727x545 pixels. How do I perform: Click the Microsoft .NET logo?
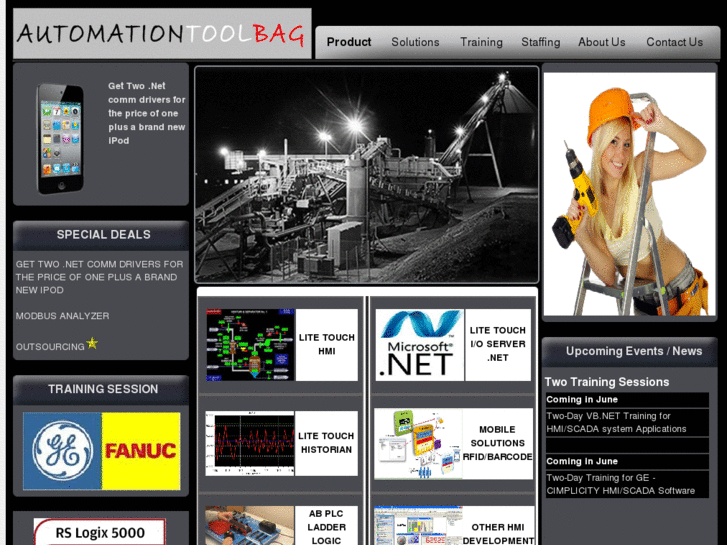[x=419, y=345]
